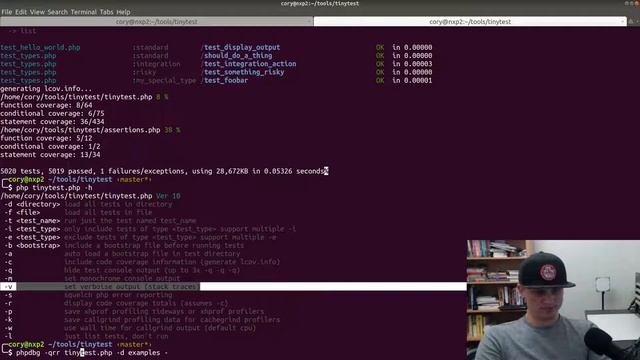Close the second terminal tab

click(x=622, y=22)
